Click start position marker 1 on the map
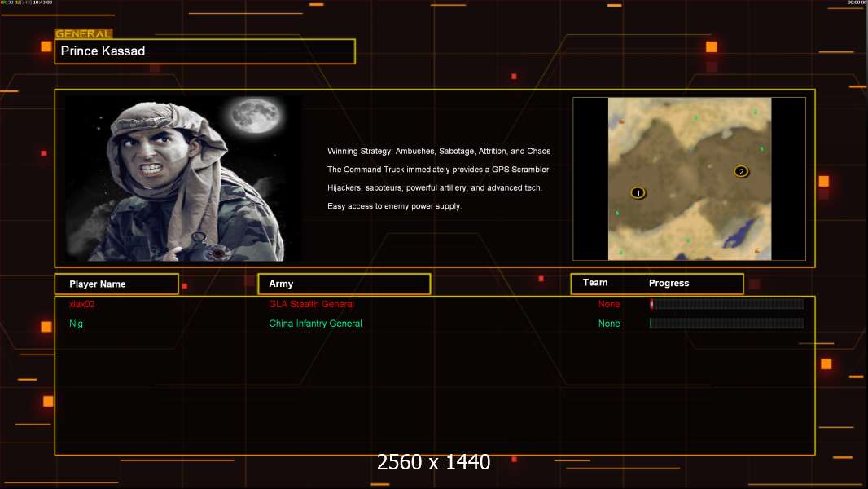 638,192
